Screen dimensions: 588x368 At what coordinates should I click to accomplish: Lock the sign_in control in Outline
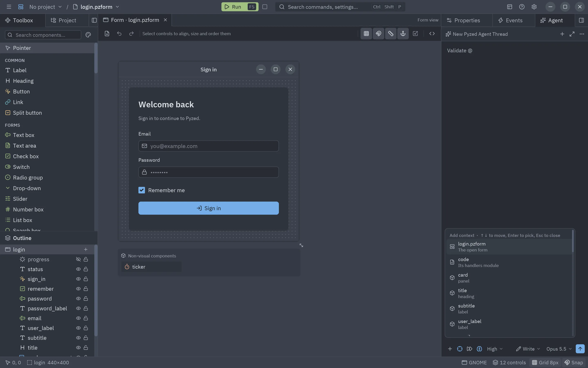click(x=86, y=279)
